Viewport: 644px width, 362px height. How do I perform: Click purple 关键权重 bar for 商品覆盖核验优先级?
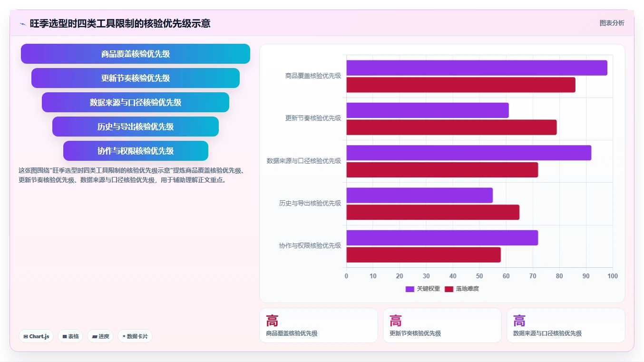477,68
